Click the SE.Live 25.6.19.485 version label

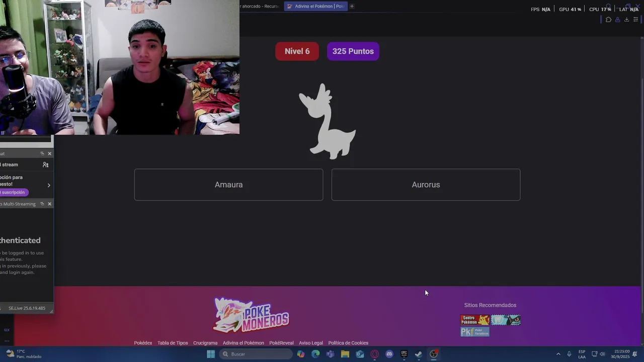27,308
